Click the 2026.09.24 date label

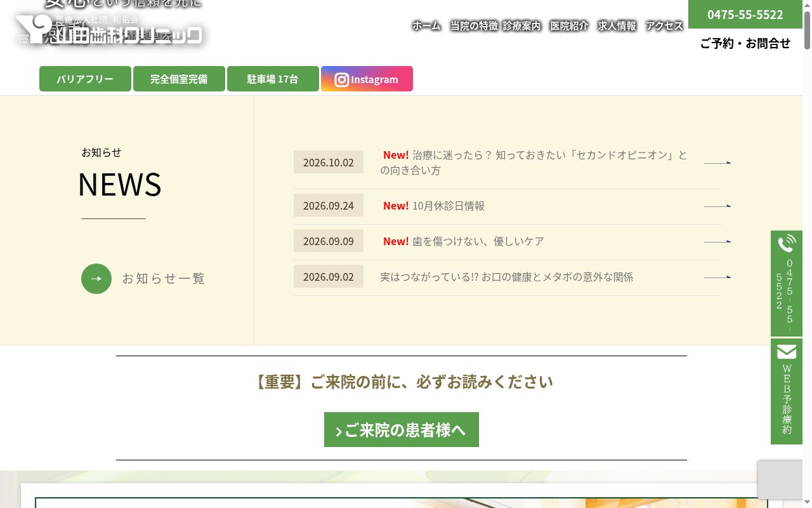coord(329,205)
